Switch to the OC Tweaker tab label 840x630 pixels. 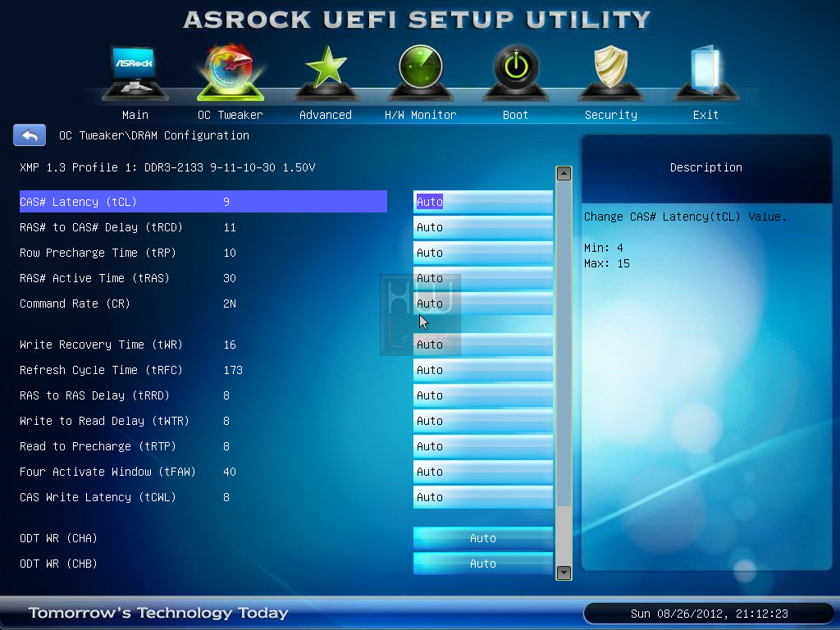coord(231,115)
